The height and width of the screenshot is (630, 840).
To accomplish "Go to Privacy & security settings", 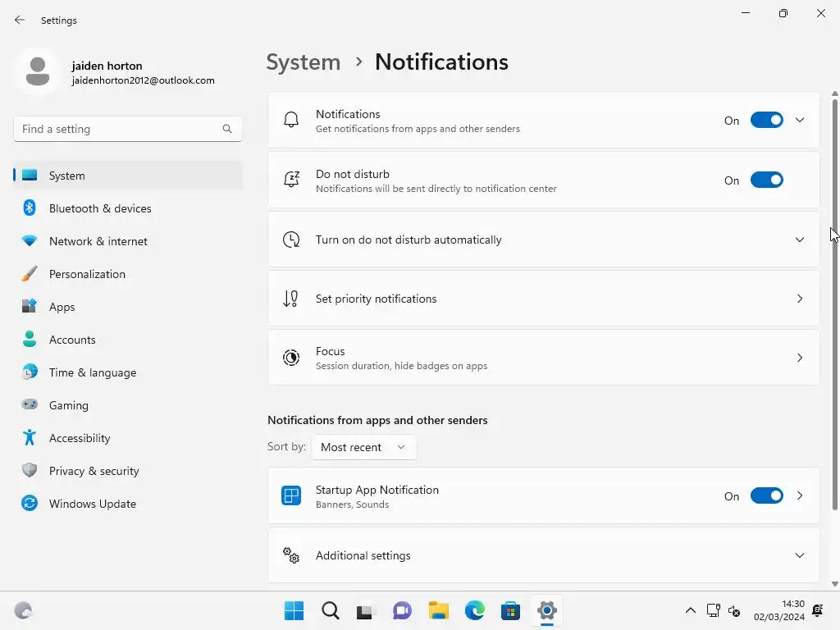I will click(94, 471).
